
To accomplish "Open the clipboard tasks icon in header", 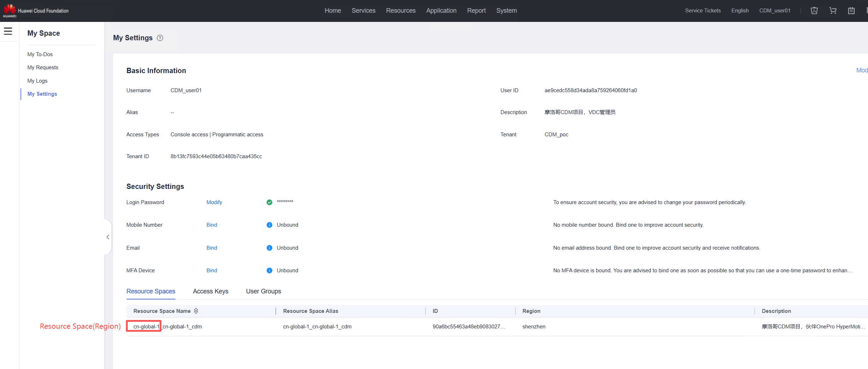I will (851, 11).
